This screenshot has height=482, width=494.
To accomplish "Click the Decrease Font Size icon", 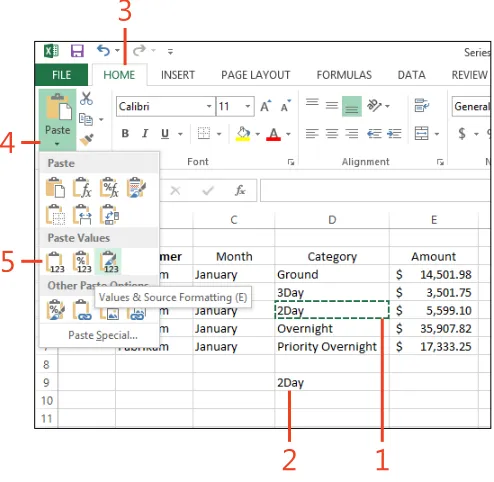I will coord(286,106).
